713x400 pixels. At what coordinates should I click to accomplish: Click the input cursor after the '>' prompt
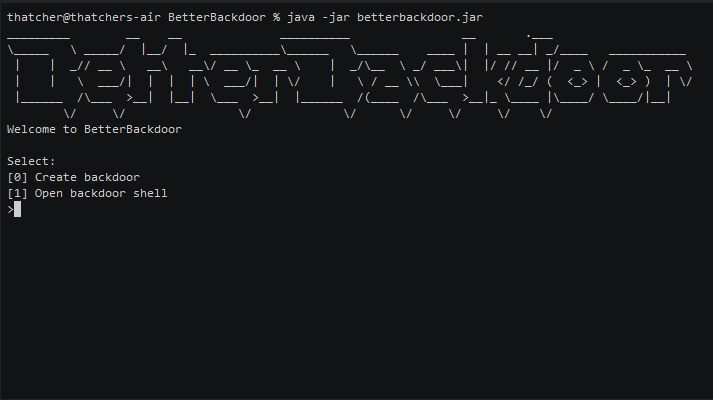coord(17,210)
